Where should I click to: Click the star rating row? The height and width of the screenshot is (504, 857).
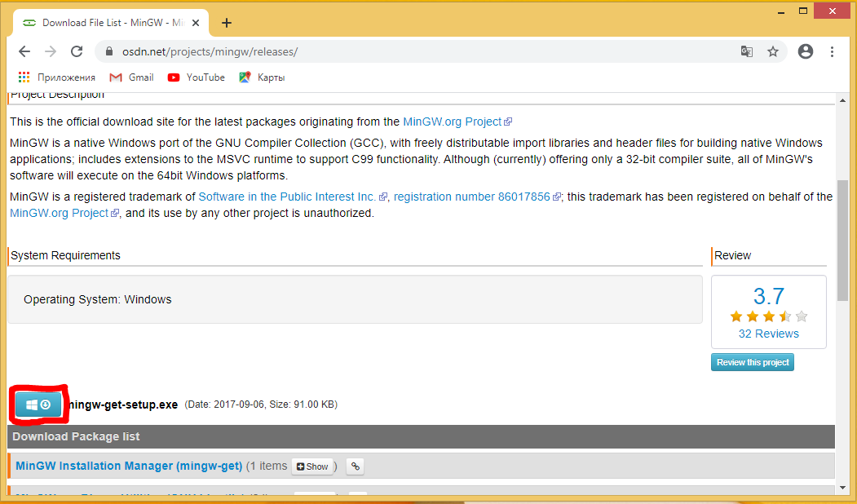pyautogui.click(x=768, y=316)
